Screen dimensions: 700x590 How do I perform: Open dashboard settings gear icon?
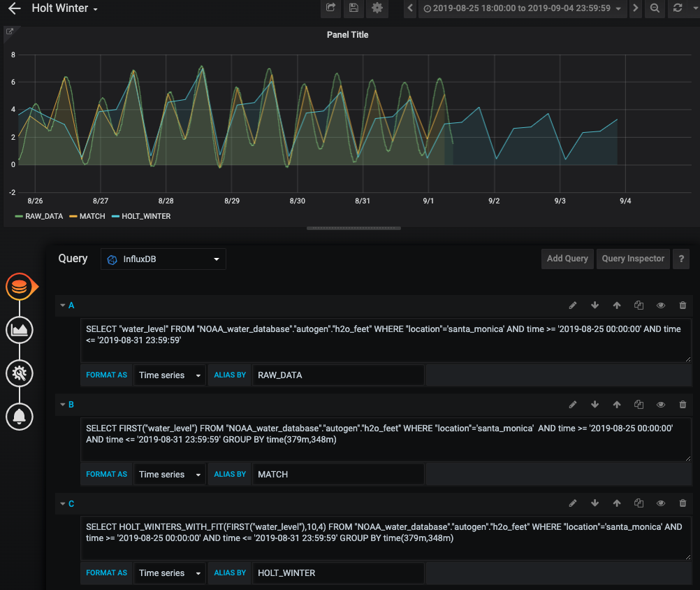click(x=377, y=8)
